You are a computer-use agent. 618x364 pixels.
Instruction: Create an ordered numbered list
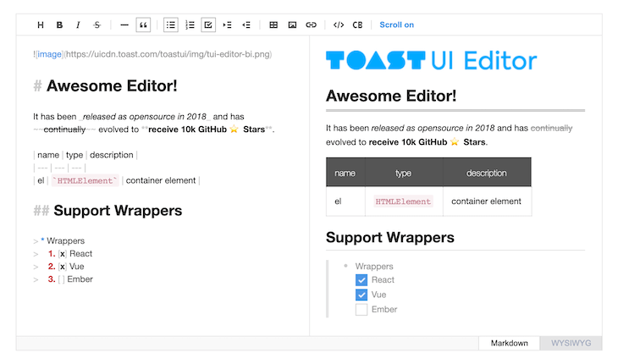(190, 25)
